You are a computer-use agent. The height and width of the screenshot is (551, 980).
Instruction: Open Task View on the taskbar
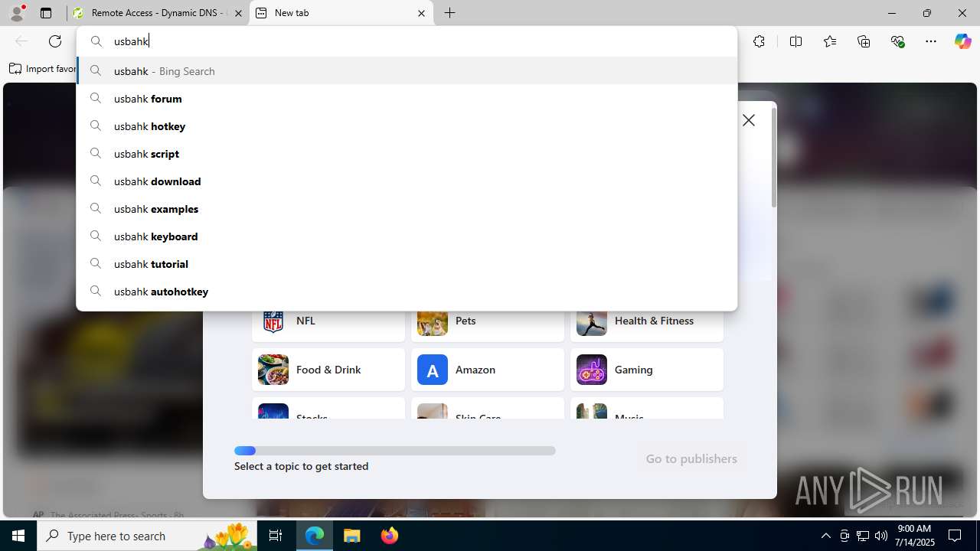(x=276, y=536)
